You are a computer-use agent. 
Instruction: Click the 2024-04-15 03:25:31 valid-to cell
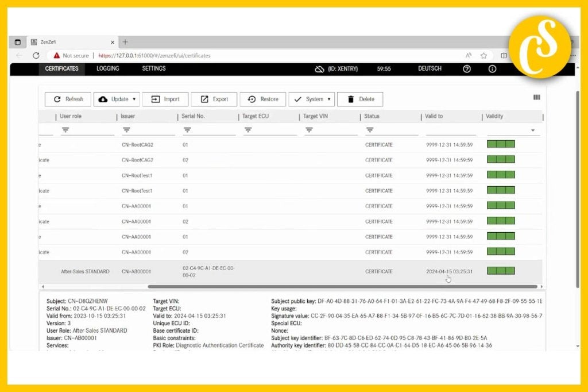point(449,271)
